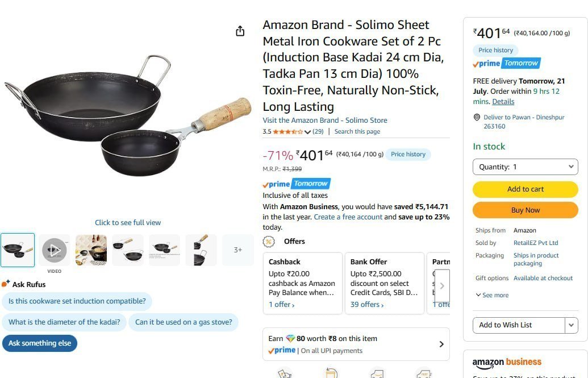Open the UPI diamonds reward arrow
The width and height of the screenshot is (588, 378).
pyautogui.click(x=441, y=344)
